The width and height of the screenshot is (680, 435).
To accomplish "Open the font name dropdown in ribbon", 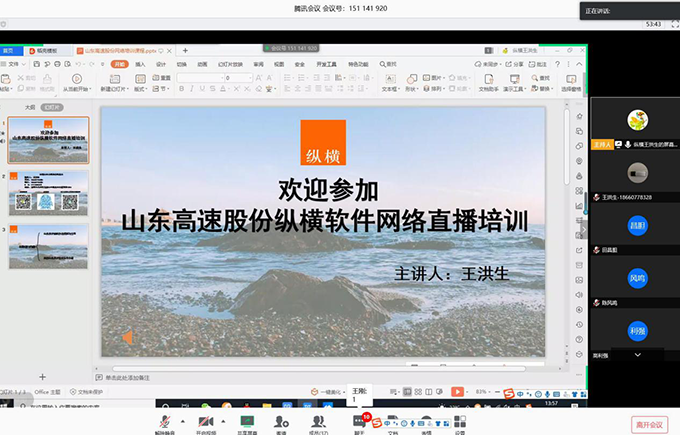I will coord(200,77).
